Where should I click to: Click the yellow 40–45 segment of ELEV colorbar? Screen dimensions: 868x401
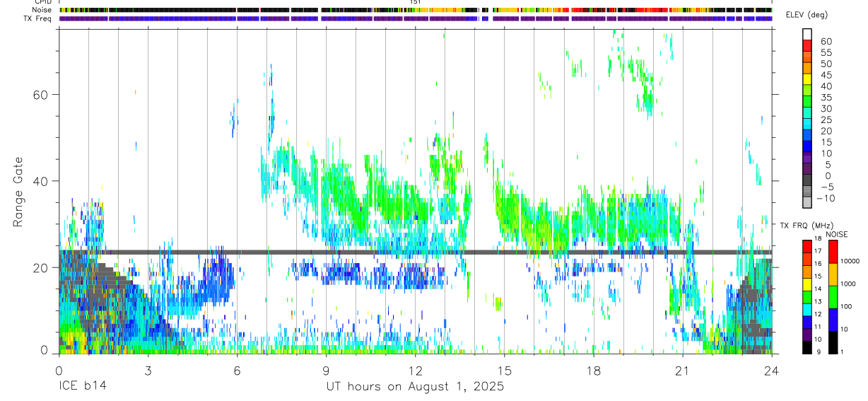808,80
